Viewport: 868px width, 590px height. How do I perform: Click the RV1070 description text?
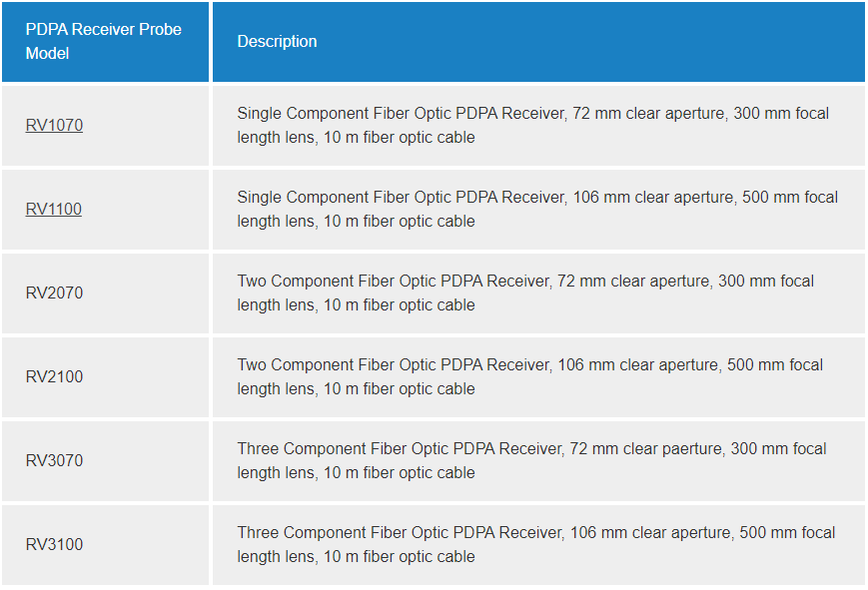pyautogui.click(x=532, y=126)
